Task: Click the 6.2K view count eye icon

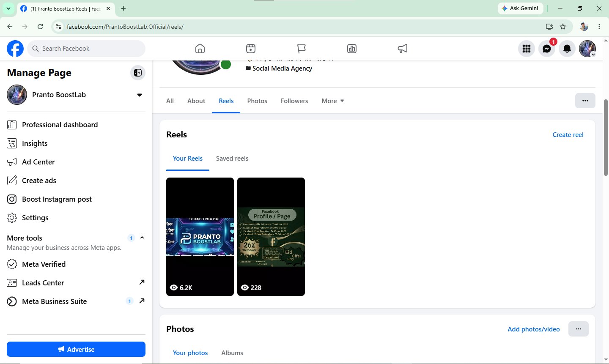Action: [174, 287]
